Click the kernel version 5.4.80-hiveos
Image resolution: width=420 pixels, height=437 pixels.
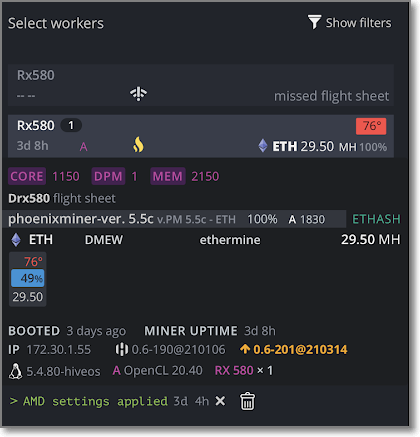tap(63, 371)
